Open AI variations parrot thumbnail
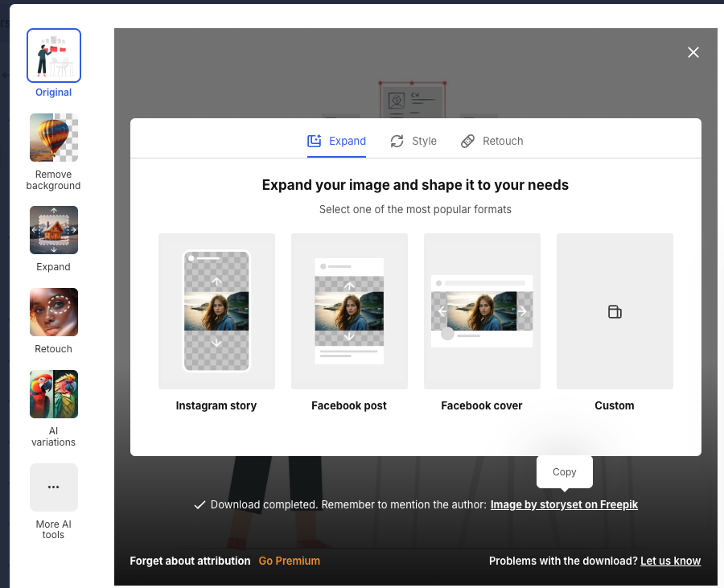The width and height of the screenshot is (724, 588). 54,394
